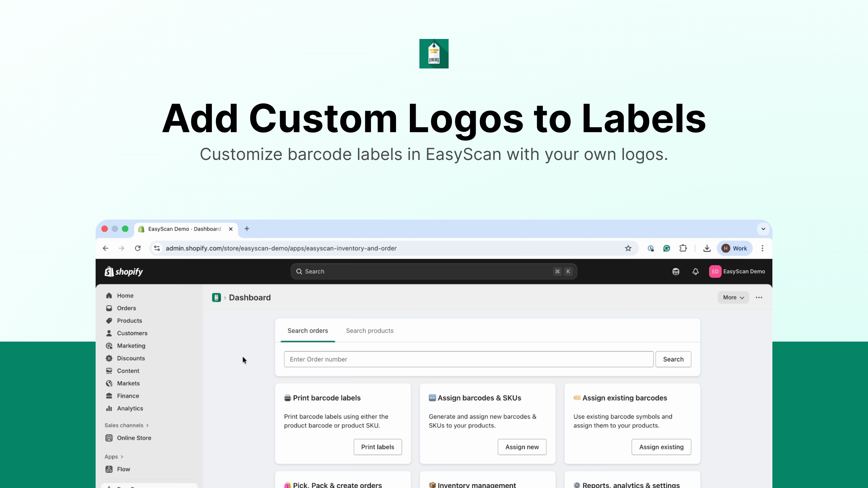Image resolution: width=868 pixels, height=488 pixels.
Task: Focus the Shopify admin Search bar
Action: tap(434, 271)
